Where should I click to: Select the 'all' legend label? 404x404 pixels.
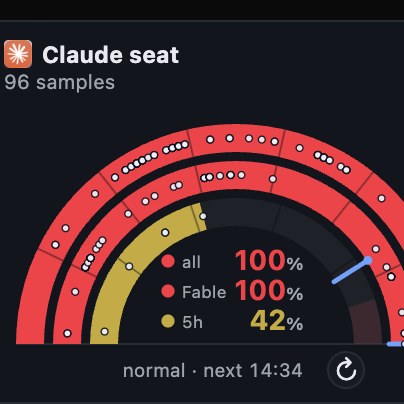[x=191, y=262]
